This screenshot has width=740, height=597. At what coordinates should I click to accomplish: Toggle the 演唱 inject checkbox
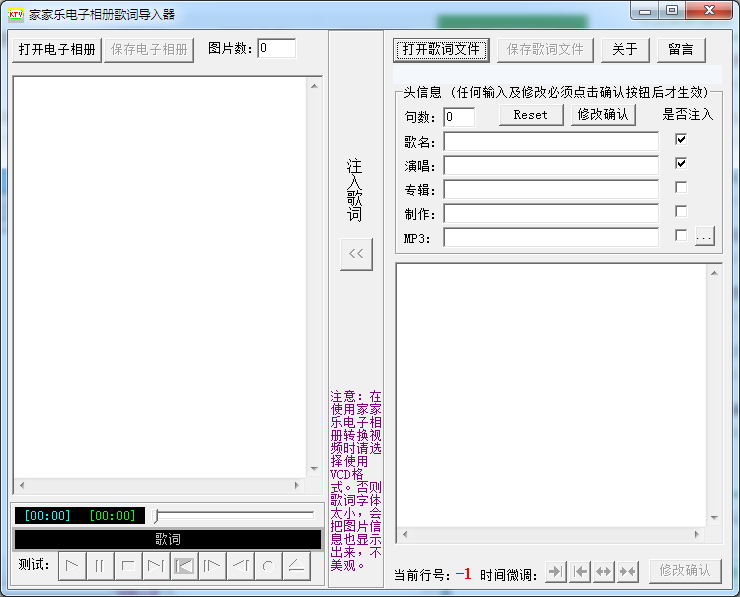click(681, 163)
